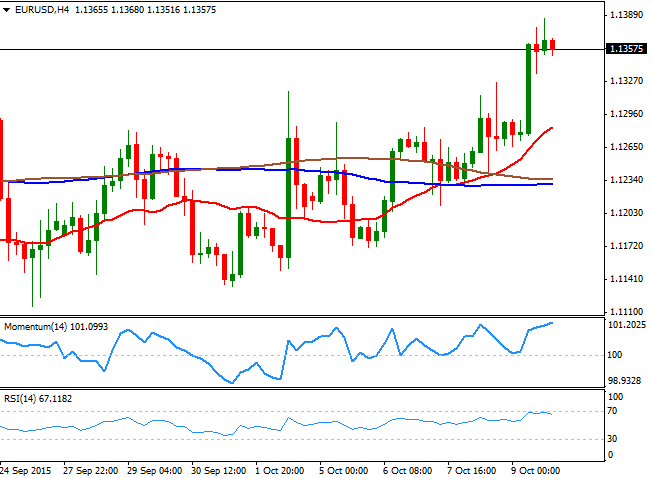Screen dimensions: 653x478
Task: Click the RSI 30 level axis label
Action: tap(613, 439)
